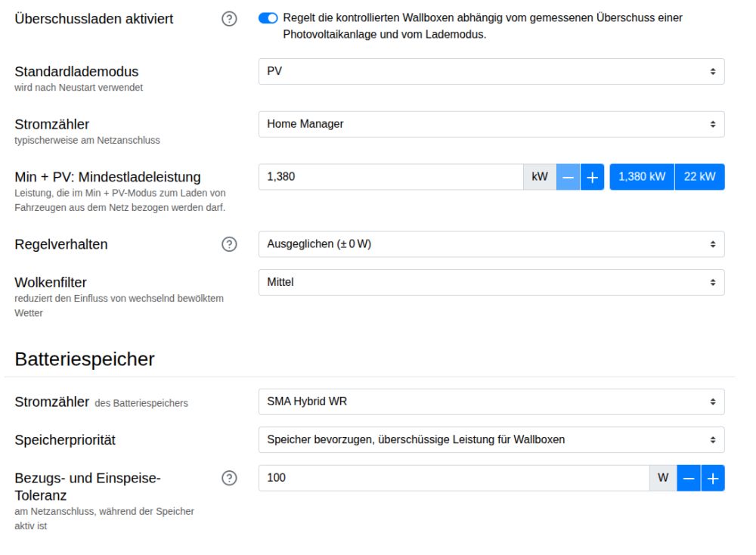Set minimum power to 22 kW preset
Image resolution: width=756 pixels, height=555 pixels.
tap(699, 177)
